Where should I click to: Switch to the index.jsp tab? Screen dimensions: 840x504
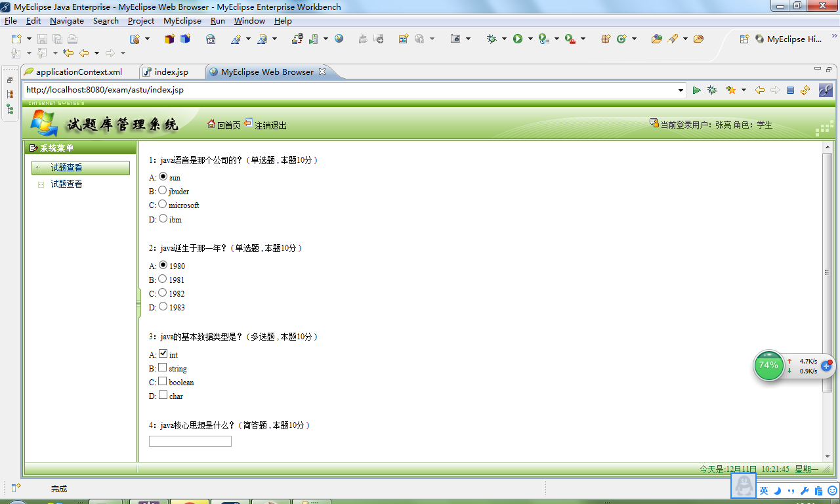tap(171, 72)
